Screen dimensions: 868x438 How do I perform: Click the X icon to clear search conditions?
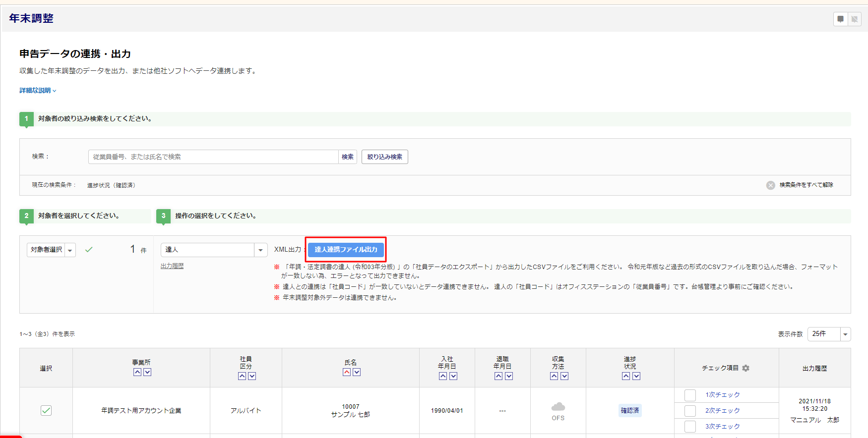770,185
